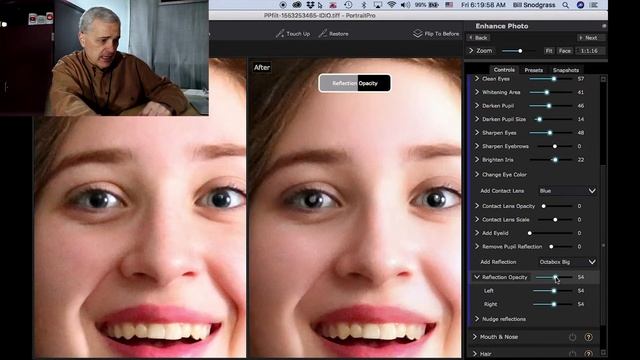Expand the Clean Eyes row chevron
This screenshot has width=640, height=360.
(476, 78)
